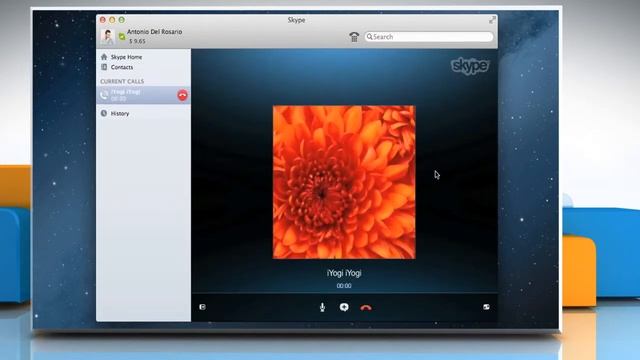Click the Contacts address book icon
This screenshot has height=360, width=640.
[x=104, y=67]
